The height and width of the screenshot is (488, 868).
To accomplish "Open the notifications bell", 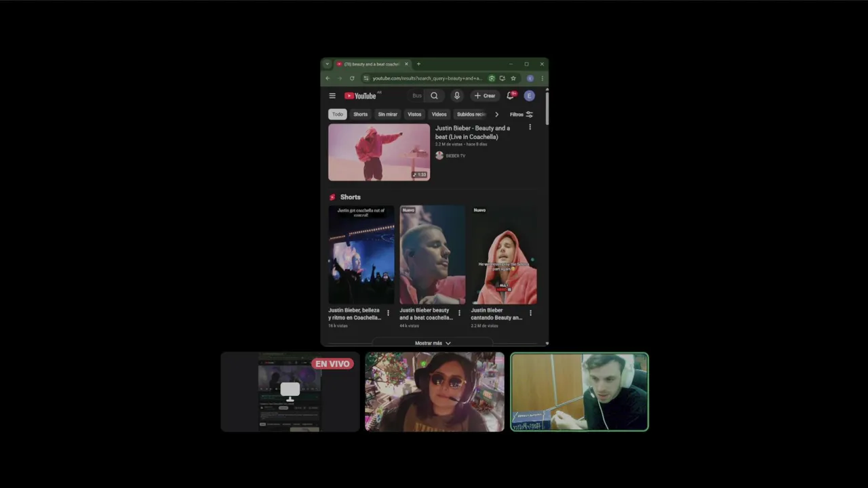I will point(510,96).
